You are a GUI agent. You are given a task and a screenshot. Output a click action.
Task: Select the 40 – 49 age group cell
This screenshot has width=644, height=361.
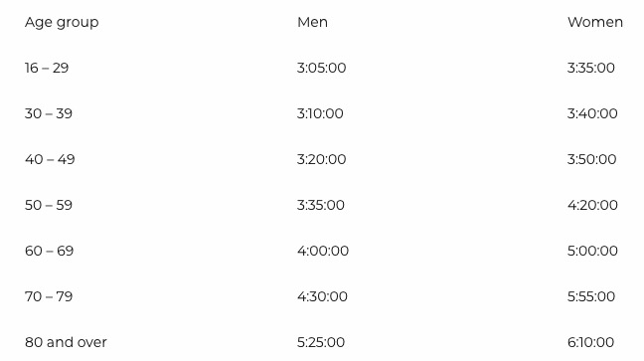tap(50, 159)
